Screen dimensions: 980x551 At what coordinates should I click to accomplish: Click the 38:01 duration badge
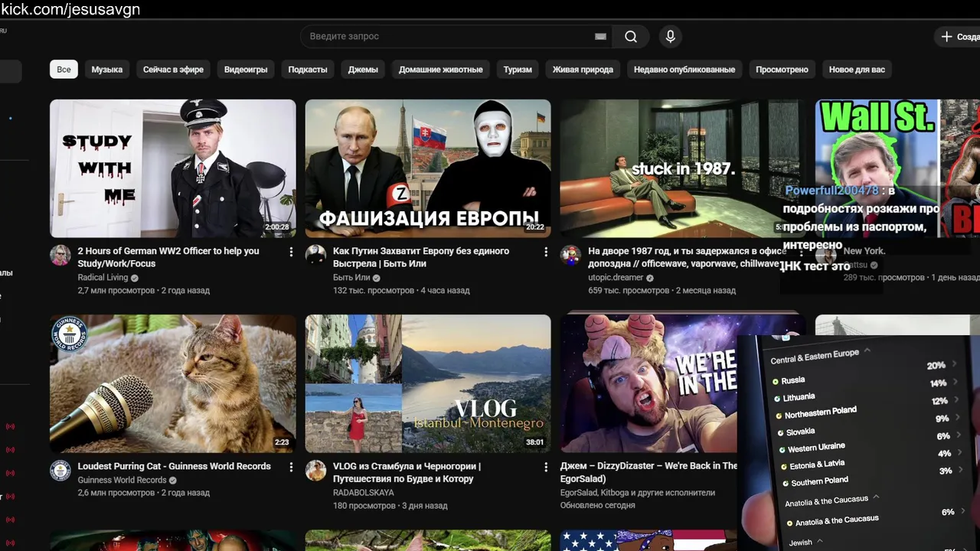pyautogui.click(x=535, y=442)
